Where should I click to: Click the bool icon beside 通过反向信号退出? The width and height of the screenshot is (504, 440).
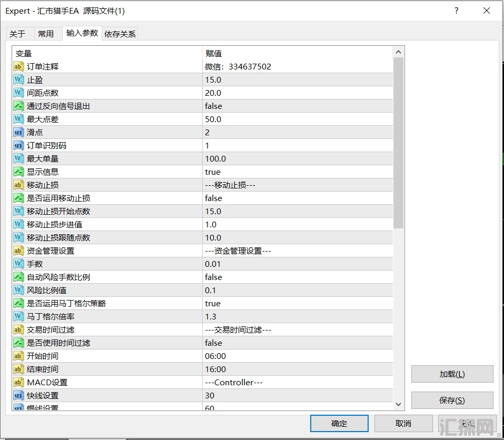pyautogui.click(x=18, y=106)
